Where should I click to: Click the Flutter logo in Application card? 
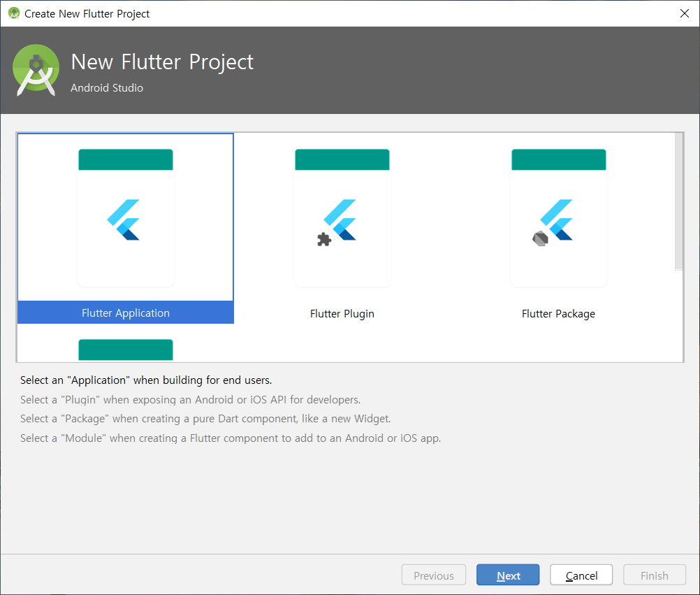(123, 220)
